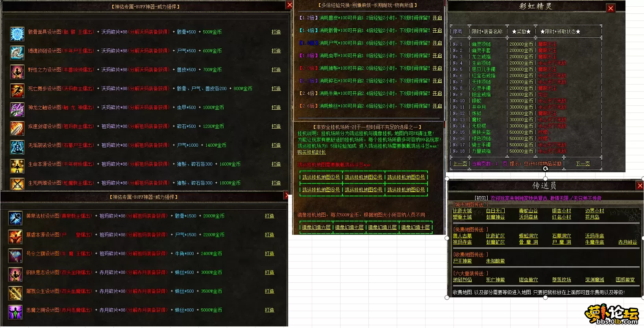Enter the paid map 尸王神殿
The image size is (644, 328).
pos(462,261)
